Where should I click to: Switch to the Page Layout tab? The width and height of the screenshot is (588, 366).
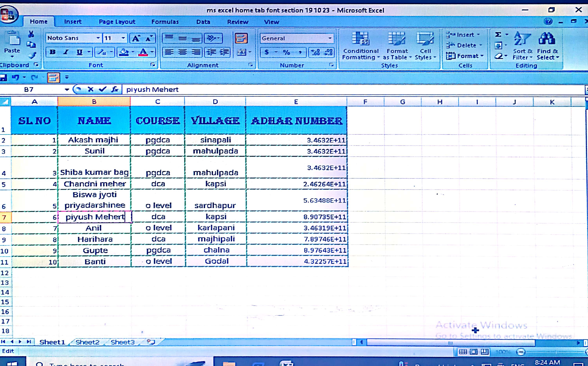(117, 22)
